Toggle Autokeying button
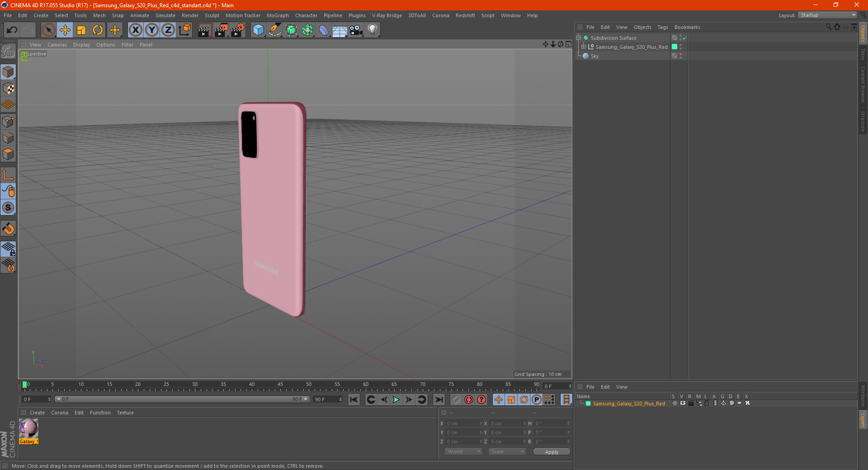868x470 pixels. pyautogui.click(x=469, y=399)
